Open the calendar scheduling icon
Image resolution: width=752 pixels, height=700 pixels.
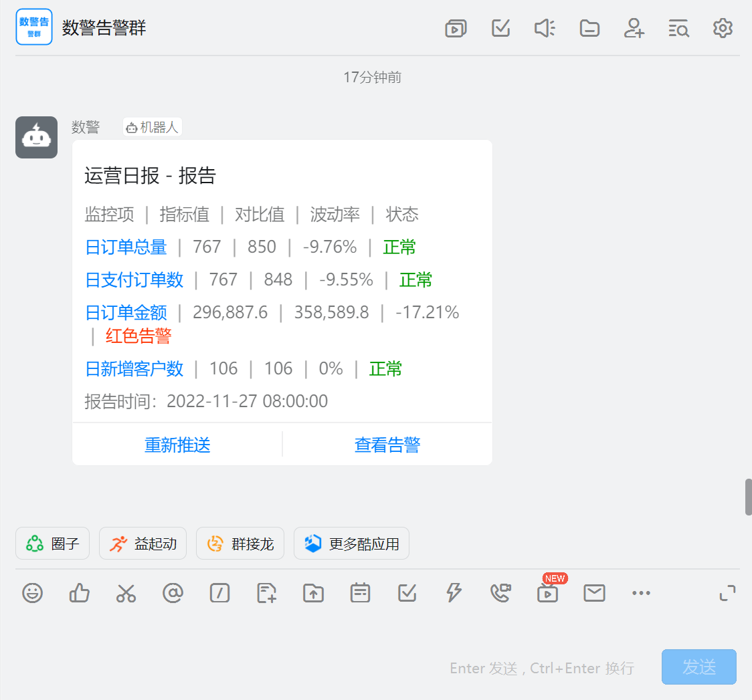[360, 593]
